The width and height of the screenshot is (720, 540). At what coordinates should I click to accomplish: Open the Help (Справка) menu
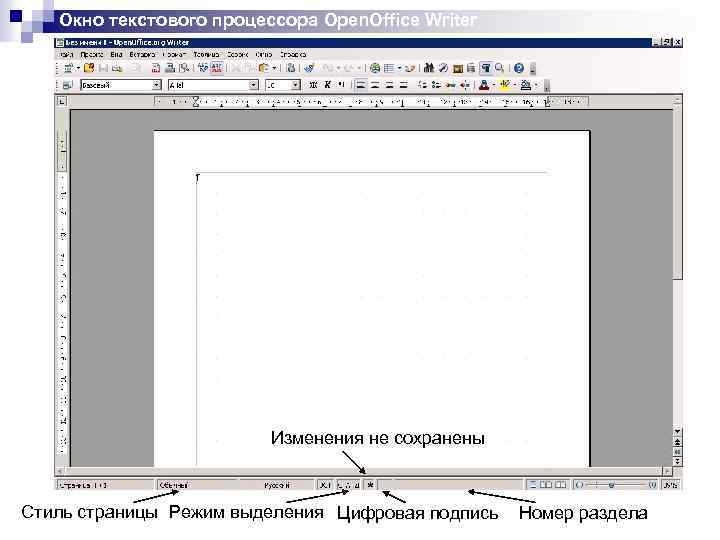[x=293, y=54]
